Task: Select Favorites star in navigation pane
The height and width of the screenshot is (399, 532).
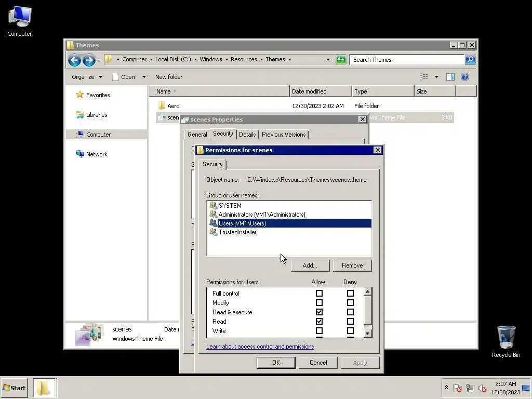Action: 79,95
